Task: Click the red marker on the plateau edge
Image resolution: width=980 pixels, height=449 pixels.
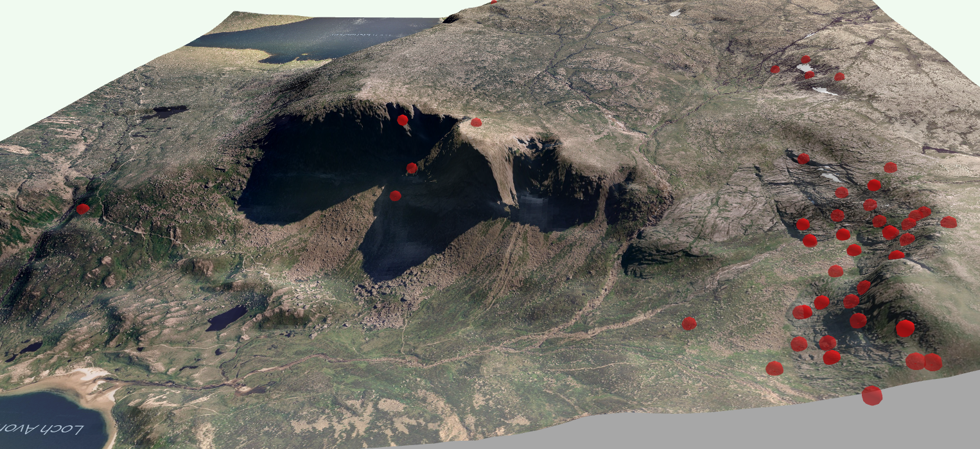Action: pyautogui.click(x=476, y=123)
